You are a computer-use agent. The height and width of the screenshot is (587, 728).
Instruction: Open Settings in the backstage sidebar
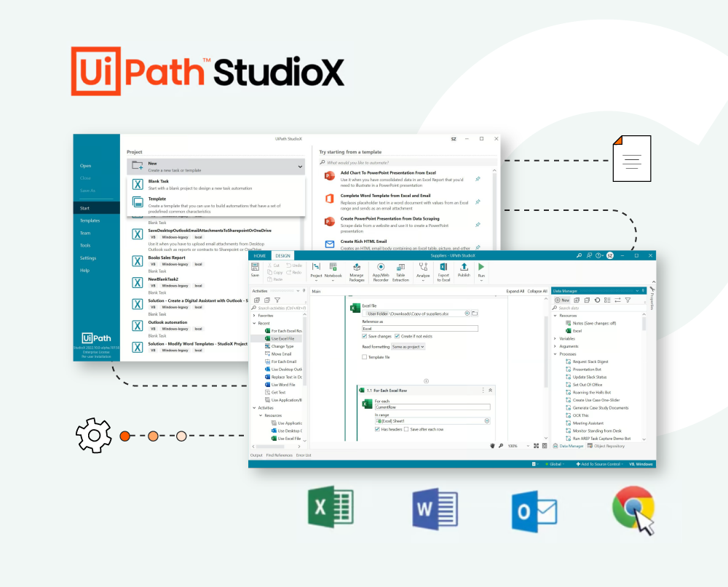click(x=88, y=258)
